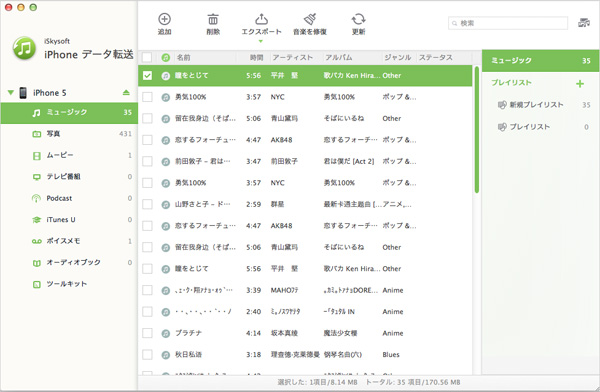Toggle the select-all checkbox in header

pyautogui.click(x=147, y=57)
